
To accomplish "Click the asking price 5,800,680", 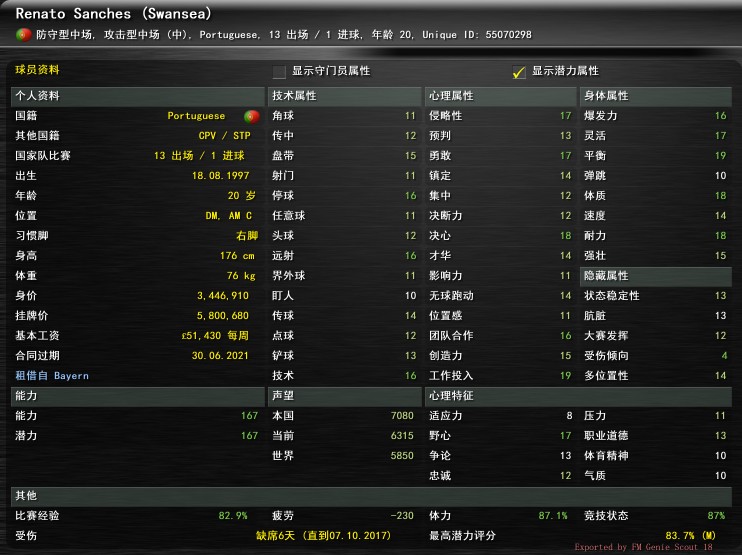I will click(x=223, y=316).
